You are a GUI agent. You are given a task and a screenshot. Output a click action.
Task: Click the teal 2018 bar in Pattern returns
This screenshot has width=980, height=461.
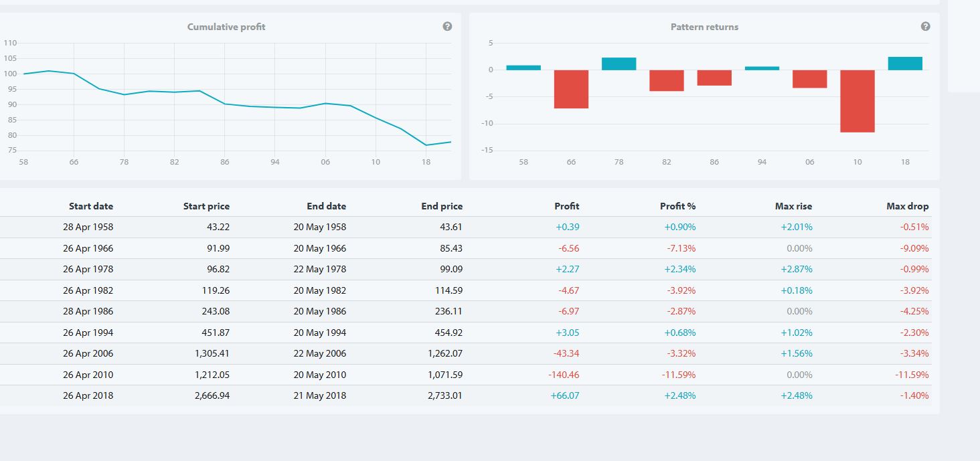pos(905,64)
